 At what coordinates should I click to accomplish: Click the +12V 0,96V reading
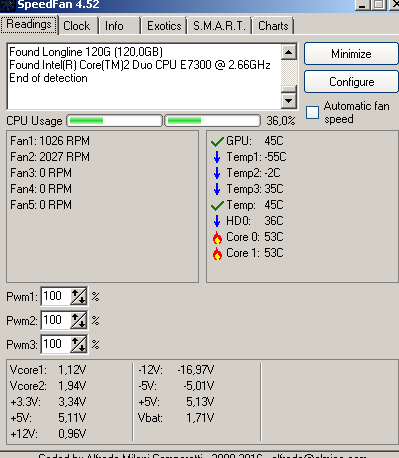coord(48,434)
